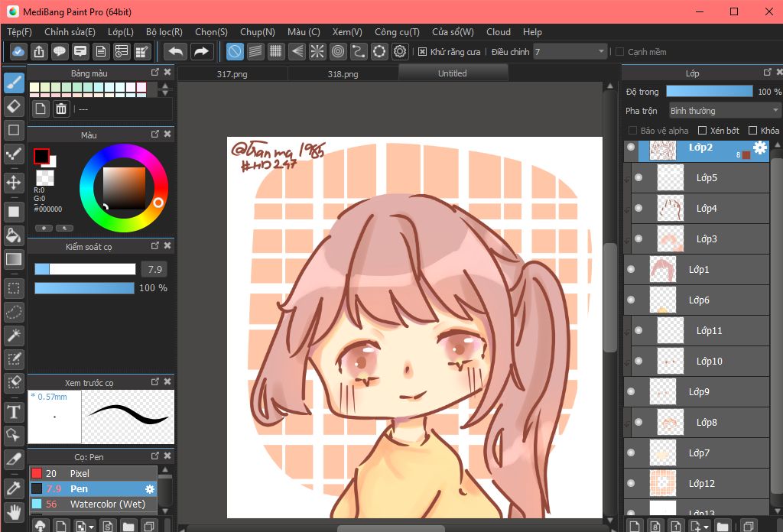Enable the Khóa lock checkbox
The image size is (783, 532).
coord(752,130)
